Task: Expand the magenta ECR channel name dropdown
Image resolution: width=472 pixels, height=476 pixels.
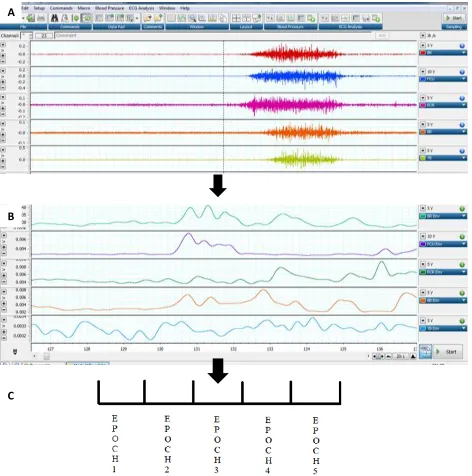Action: pyautogui.click(x=464, y=105)
